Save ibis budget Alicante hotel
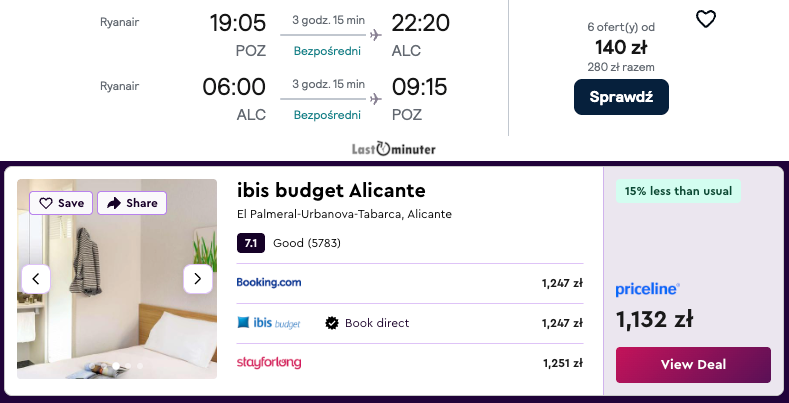Image resolution: width=789 pixels, height=403 pixels. 61,203
